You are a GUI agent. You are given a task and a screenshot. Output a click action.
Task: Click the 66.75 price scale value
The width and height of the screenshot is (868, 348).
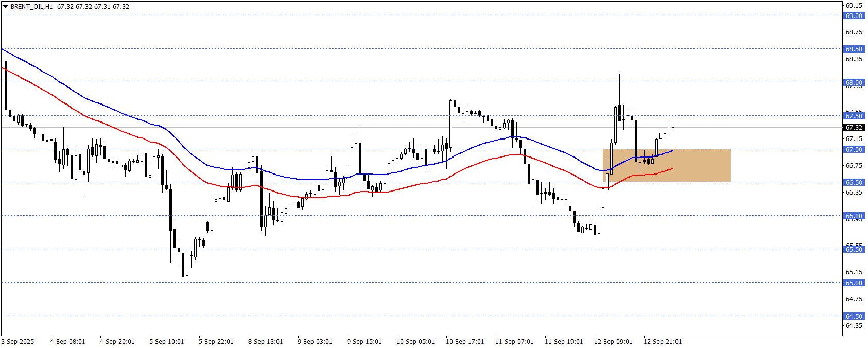pyautogui.click(x=854, y=165)
